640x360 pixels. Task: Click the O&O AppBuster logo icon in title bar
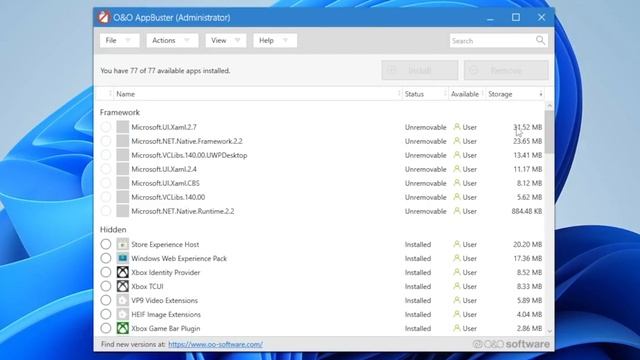104,17
